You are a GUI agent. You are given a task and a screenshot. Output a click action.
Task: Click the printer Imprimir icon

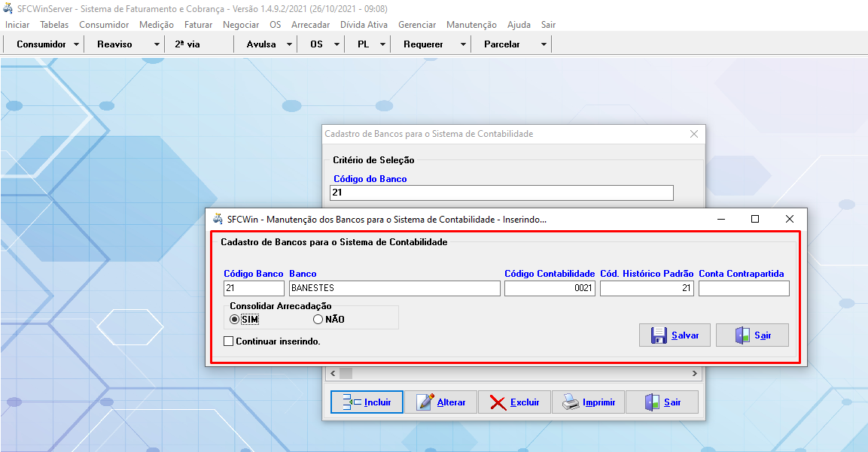(x=571, y=402)
